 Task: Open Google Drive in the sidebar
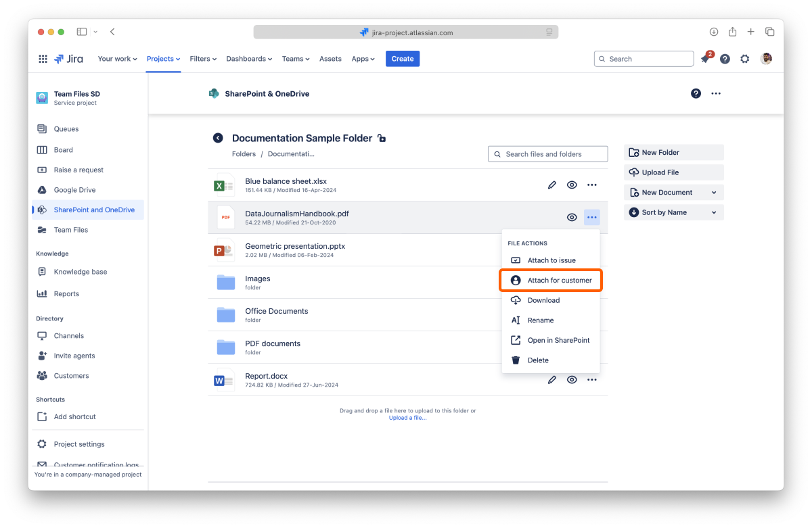point(74,190)
